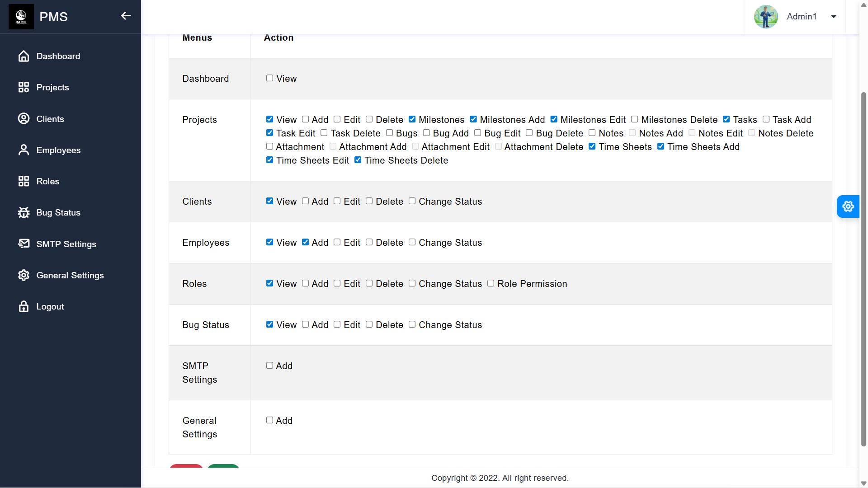Expand the Admin1 dropdown arrow

(834, 17)
